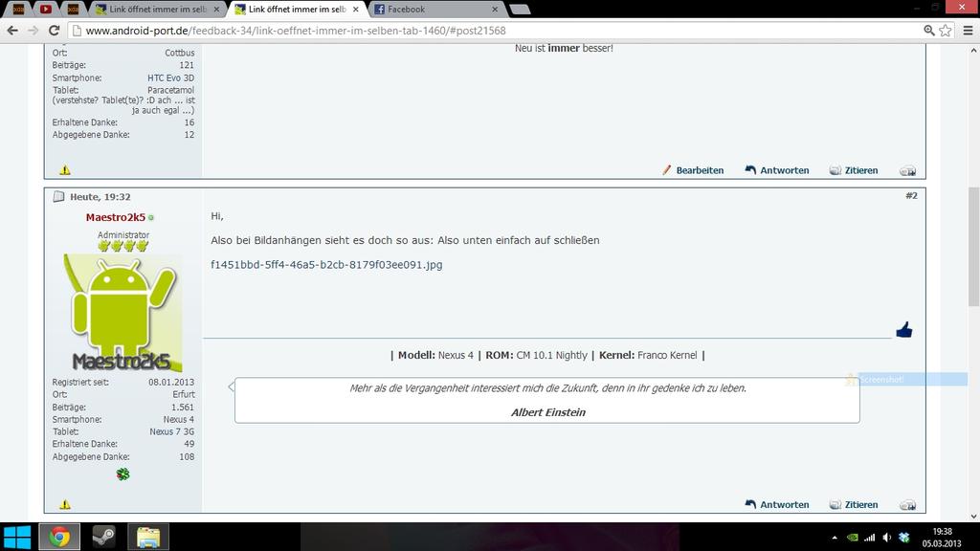Click the multi-quote icon in the first post
Viewport: 980px width, 551px height.
907,171
